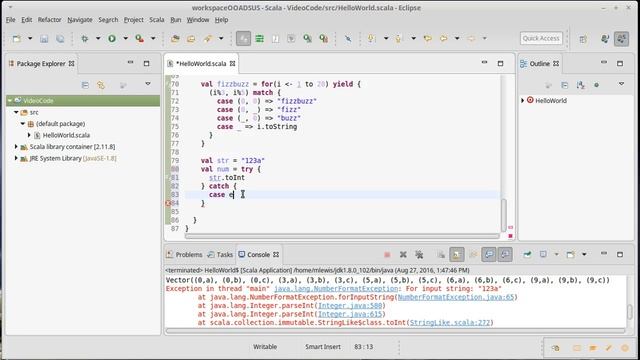Open the New file dropdown arrow
640x360 pixels.
pyautogui.click(x=30, y=39)
